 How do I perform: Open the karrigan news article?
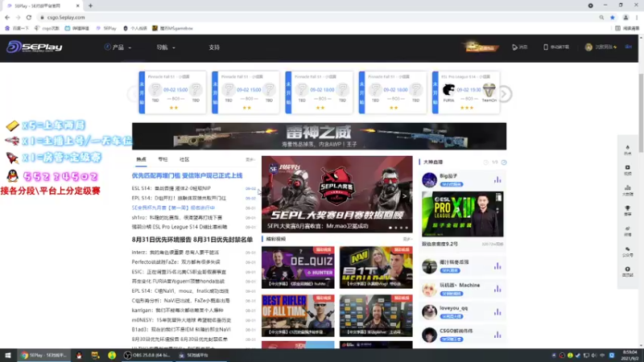pos(177,311)
